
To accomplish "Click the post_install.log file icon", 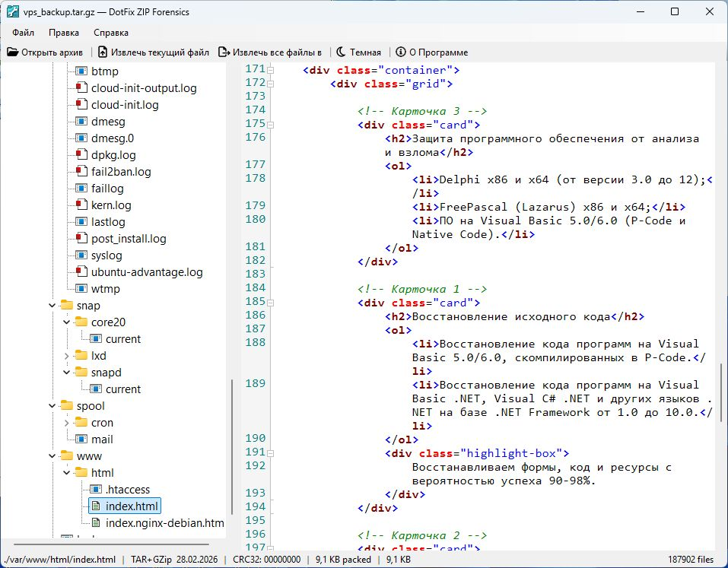I will pyautogui.click(x=81, y=238).
